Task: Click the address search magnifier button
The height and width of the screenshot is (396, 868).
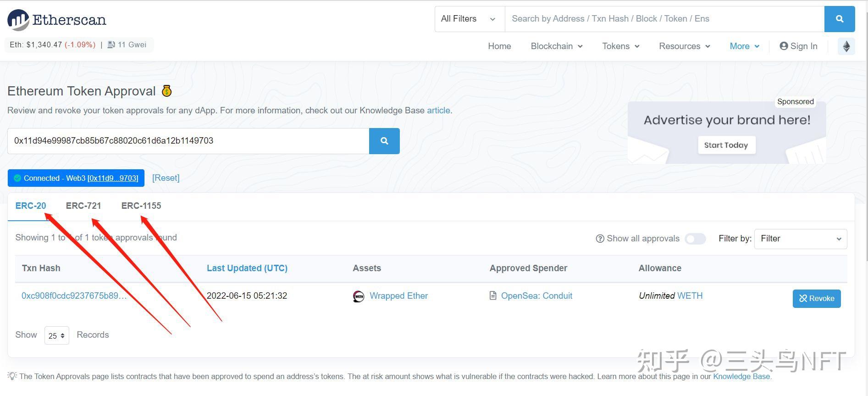Action: tap(384, 141)
